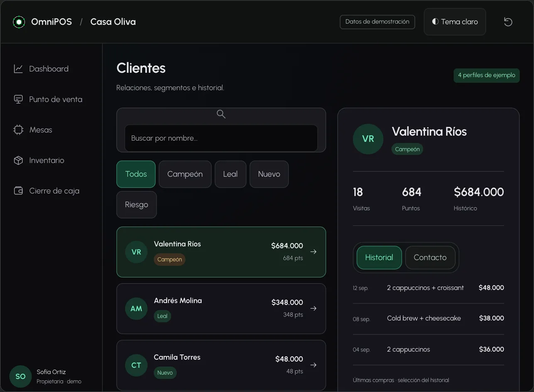
Task: Select the Andrés Molina client card
Action: pyautogui.click(x=221, y=309)
